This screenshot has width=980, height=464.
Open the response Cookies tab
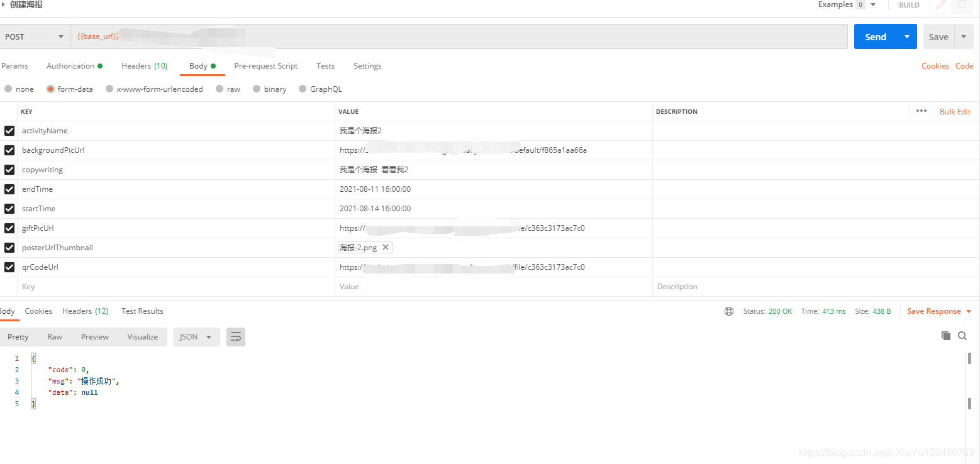pos(38,311)
